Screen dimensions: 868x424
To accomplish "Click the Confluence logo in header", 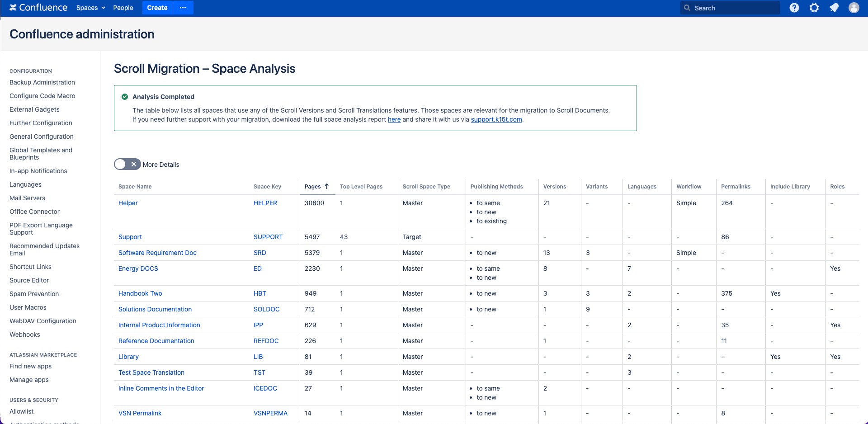I will (38, 8).
